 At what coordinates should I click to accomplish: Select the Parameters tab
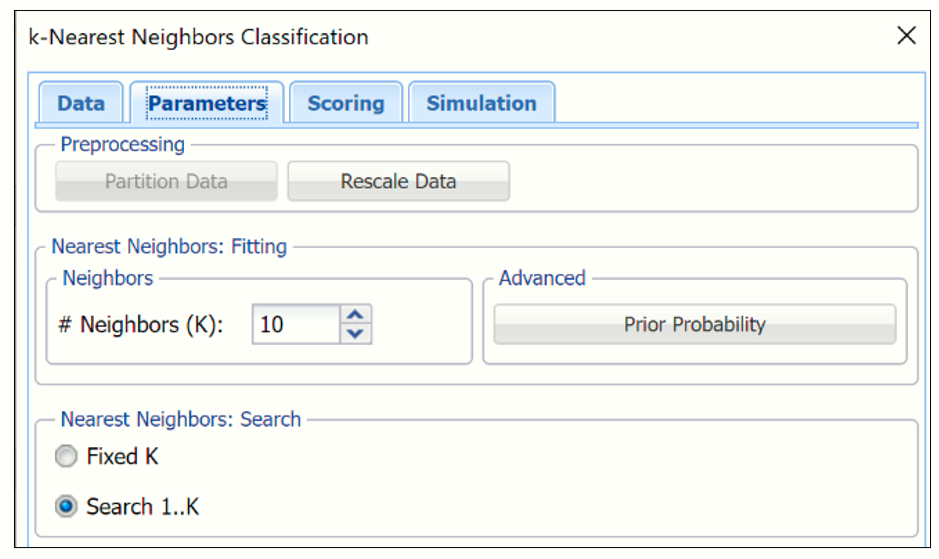pos(207,103)
